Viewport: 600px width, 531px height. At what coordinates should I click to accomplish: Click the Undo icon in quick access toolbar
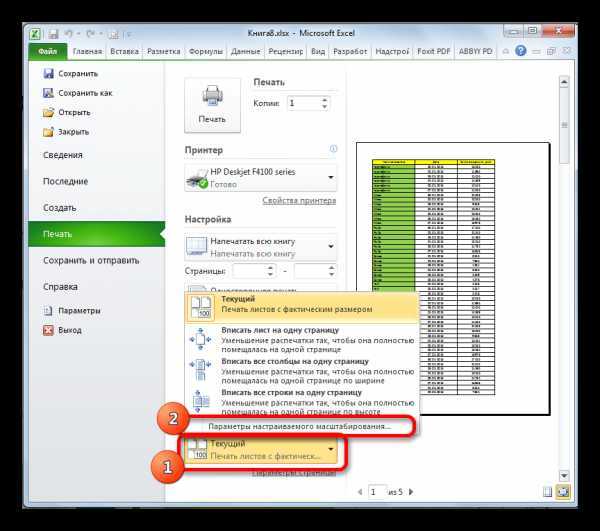[68, 34]
